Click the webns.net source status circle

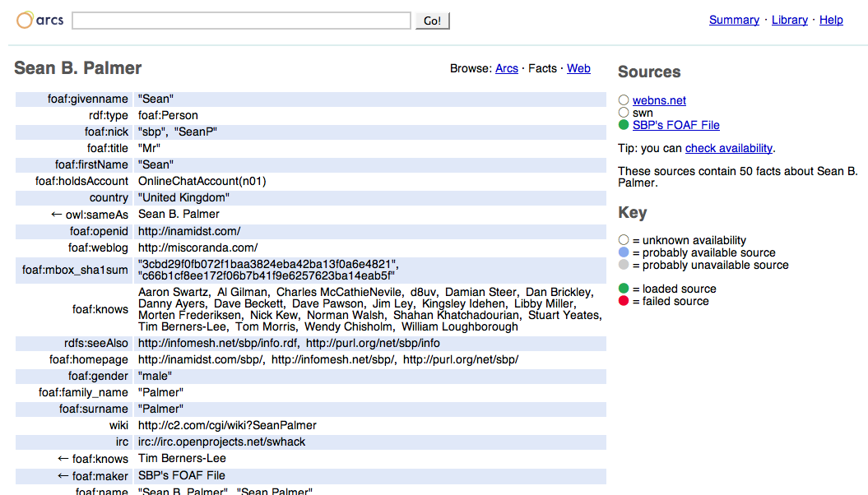tap(624, 100)
